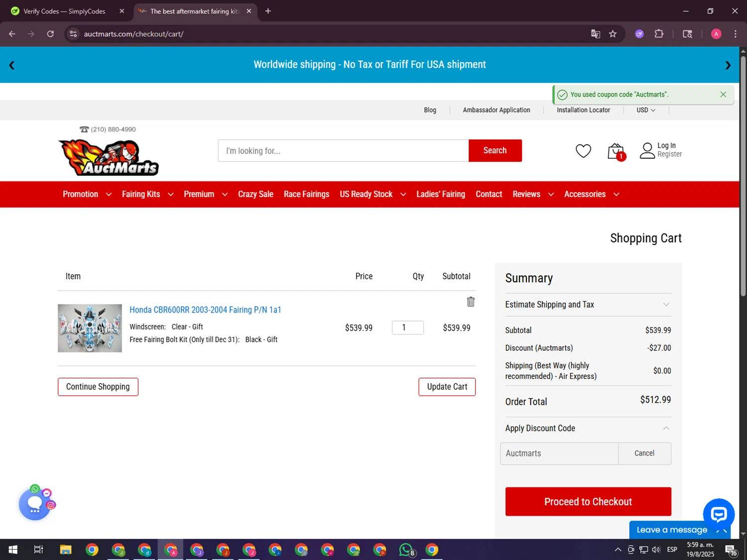Click the Search button
This screenshot has width=747, height=560.
pyautogui.click(x=495, y=150)
